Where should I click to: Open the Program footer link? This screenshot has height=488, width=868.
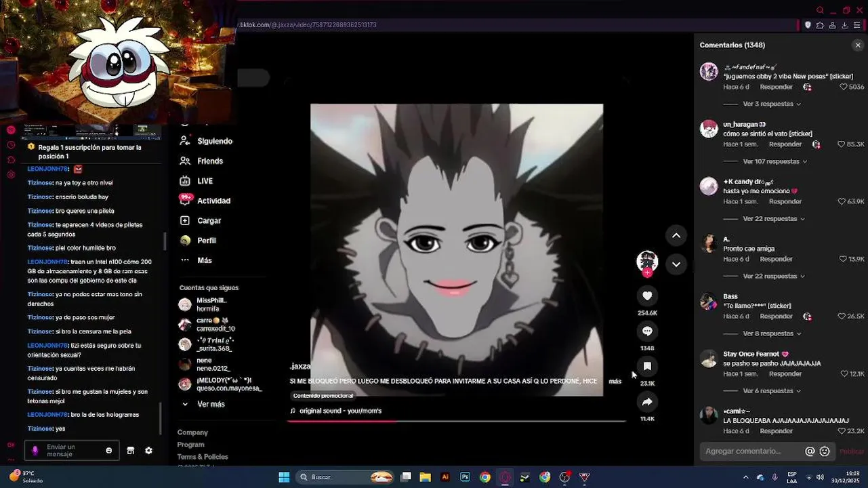[190, 445]
